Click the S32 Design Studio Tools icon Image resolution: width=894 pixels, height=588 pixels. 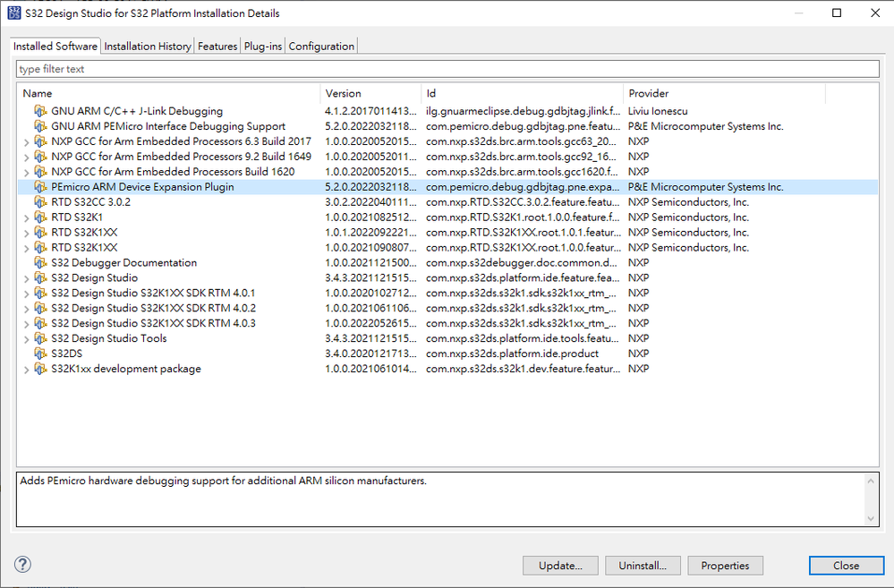[40, 338]
